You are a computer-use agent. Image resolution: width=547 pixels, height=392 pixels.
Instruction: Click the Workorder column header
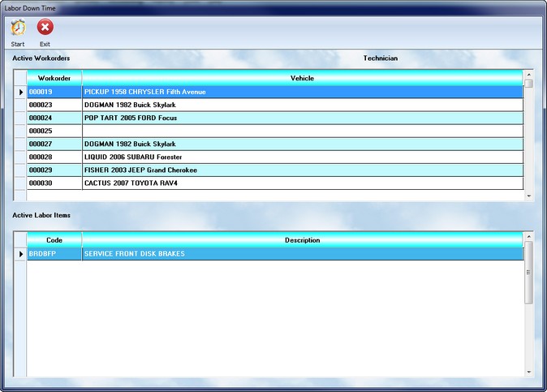(54, 78)
